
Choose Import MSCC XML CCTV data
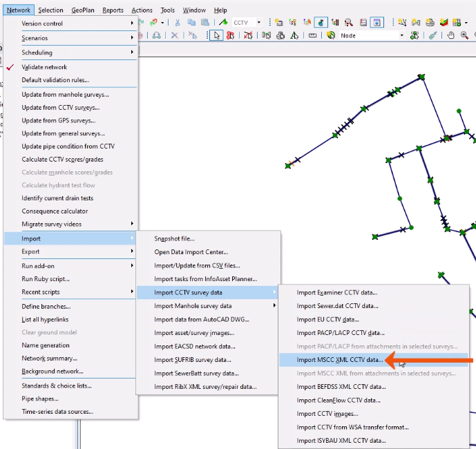coord(374,360)
